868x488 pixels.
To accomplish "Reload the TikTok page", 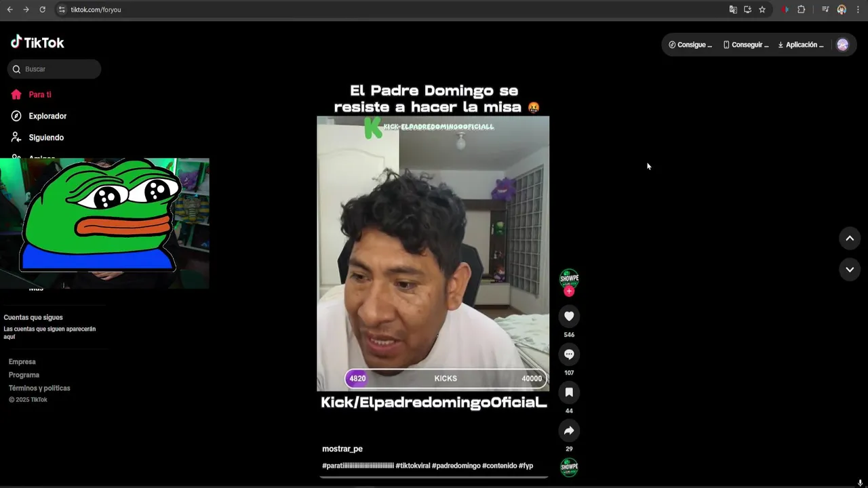I will (42, 9).
